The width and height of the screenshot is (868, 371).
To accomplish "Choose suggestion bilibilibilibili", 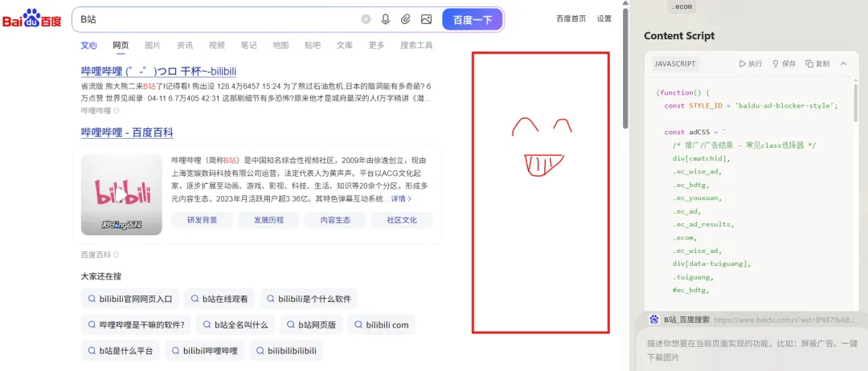I will tap(286, 351).
